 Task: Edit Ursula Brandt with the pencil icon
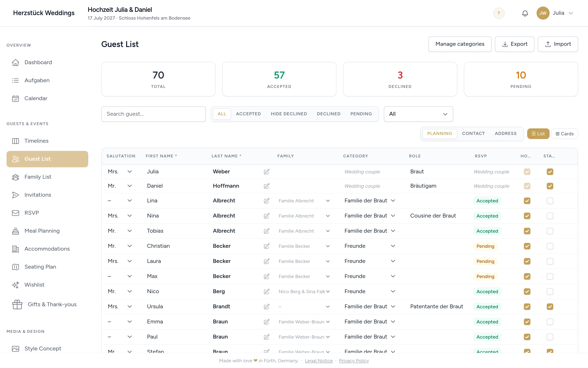coord(267,307)
